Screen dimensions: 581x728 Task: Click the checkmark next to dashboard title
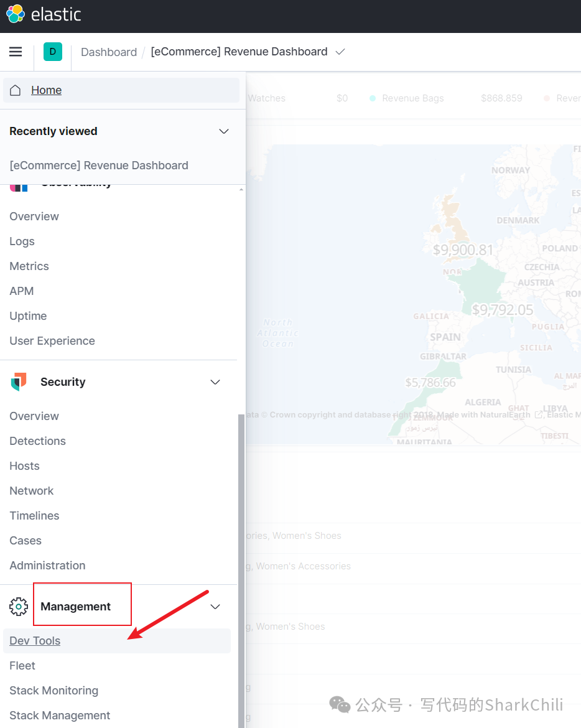340,52
